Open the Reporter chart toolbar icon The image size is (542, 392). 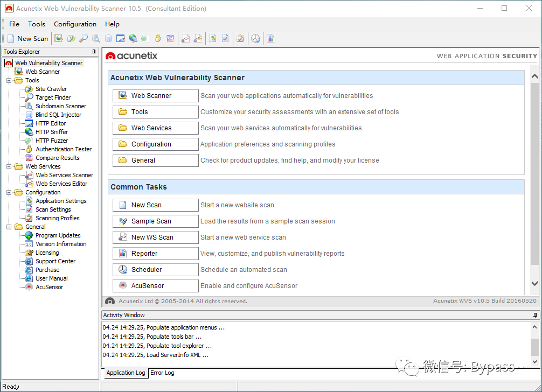pyautogui.click(x=270, y=38)
